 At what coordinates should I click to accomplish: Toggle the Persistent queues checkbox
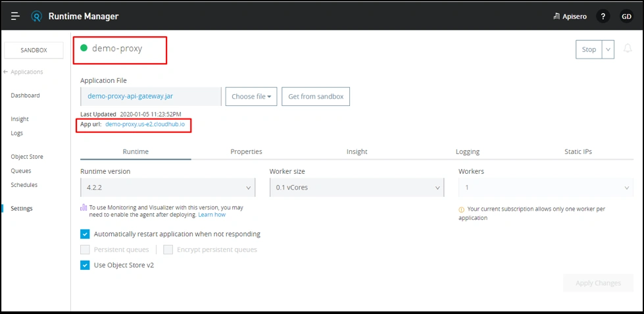coord(85,249)
